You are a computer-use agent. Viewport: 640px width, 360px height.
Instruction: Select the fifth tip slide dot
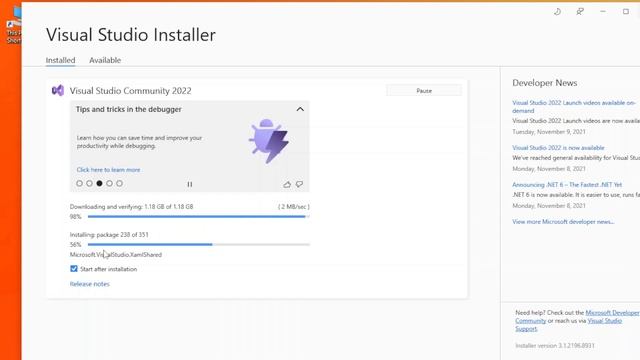(119, 184)
